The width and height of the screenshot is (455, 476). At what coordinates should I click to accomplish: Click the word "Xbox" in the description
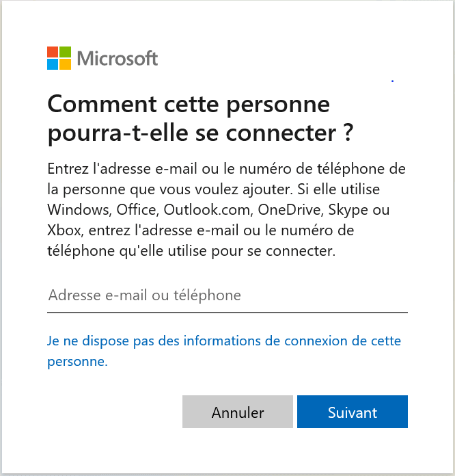(x=62, y=230)
